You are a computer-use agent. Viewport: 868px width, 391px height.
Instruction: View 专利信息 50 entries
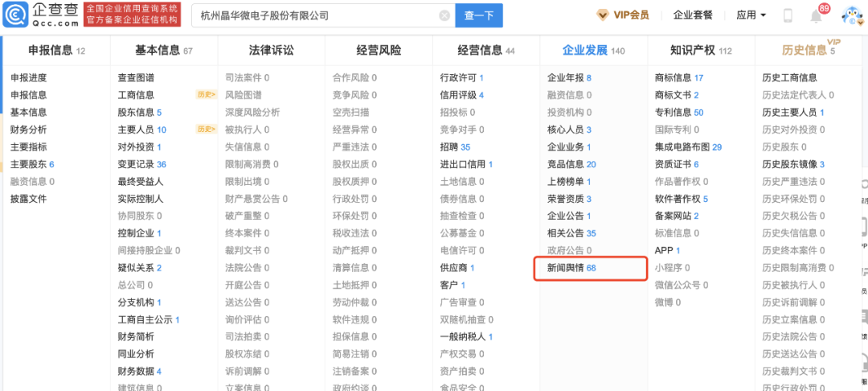point(678,113)
